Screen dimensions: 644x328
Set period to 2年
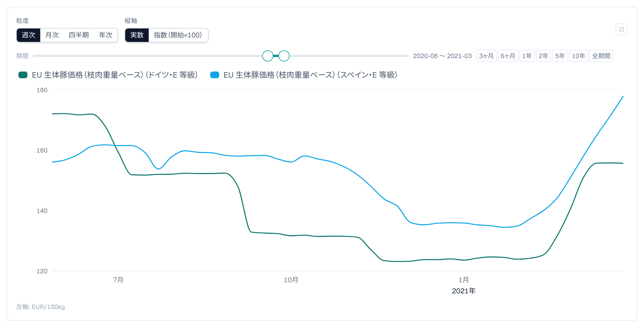coord(544,56)
